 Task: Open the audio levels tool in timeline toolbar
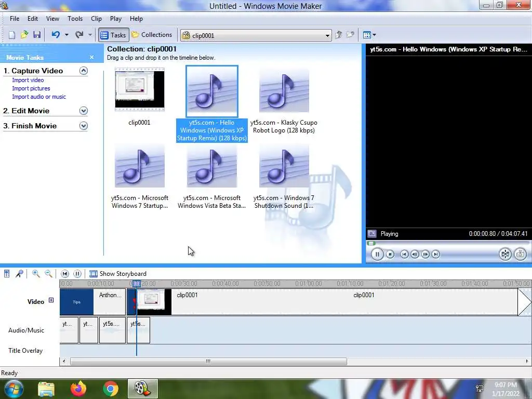(x=7, y=273)
